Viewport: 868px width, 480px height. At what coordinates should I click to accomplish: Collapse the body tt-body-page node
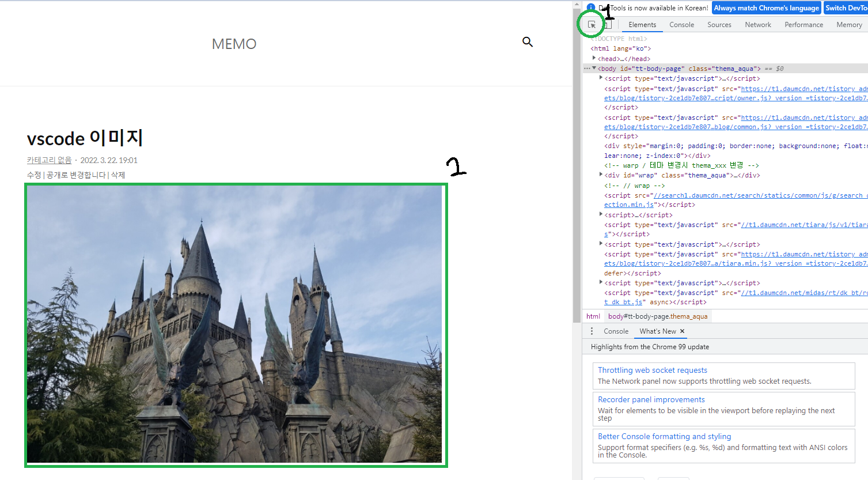pos(594,68)
